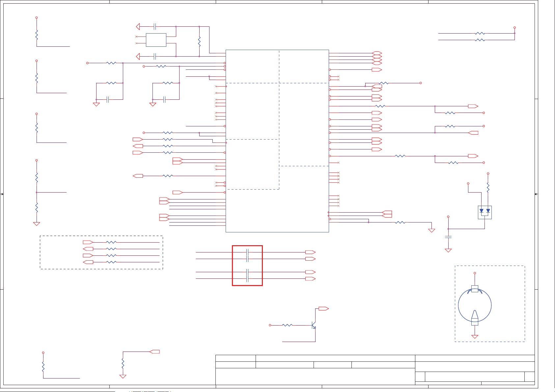The width and height of the screenshot is (555, 392).
Task: Select the coin cell battery holder symbol
Action: tap(475, 305)
